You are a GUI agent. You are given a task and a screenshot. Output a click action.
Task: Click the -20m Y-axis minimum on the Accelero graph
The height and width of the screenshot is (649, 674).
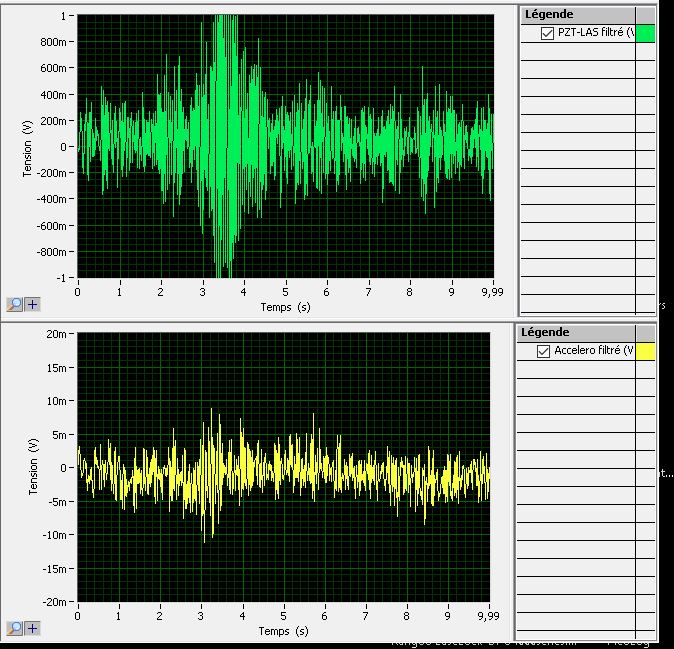click(55, 602)
